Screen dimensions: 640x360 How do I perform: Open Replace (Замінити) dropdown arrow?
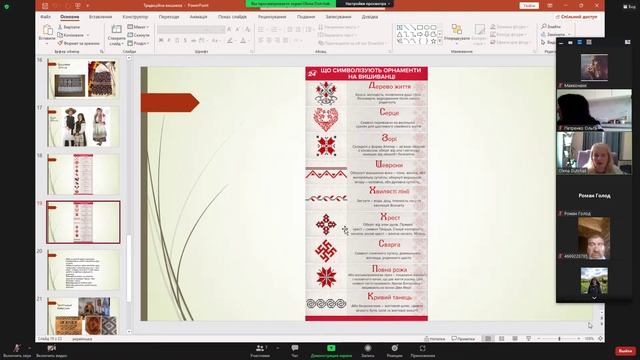(x=569, y=35)
